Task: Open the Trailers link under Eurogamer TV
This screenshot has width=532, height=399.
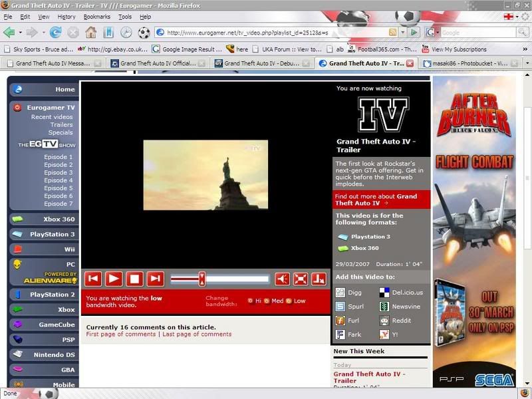Action: [61, 124]
